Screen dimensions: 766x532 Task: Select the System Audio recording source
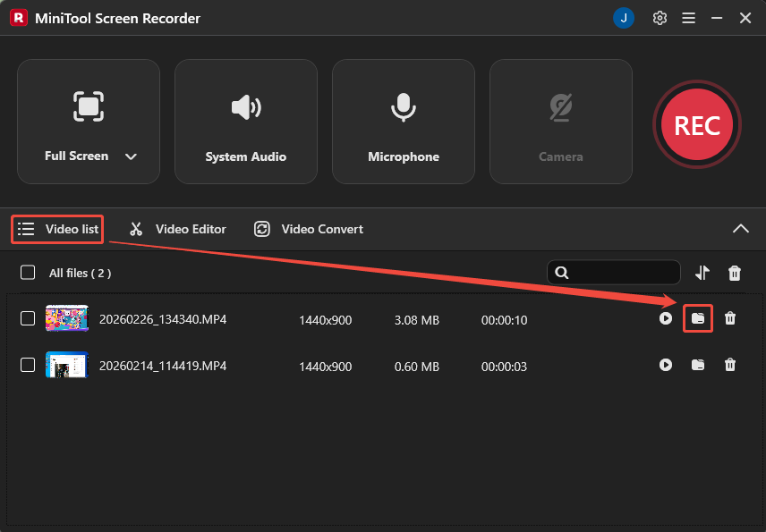pos(245,121)
